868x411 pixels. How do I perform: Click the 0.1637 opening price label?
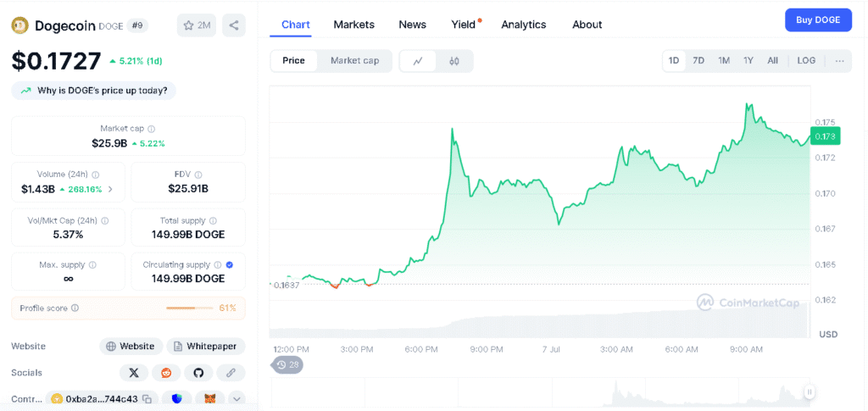tap(286, 286)
